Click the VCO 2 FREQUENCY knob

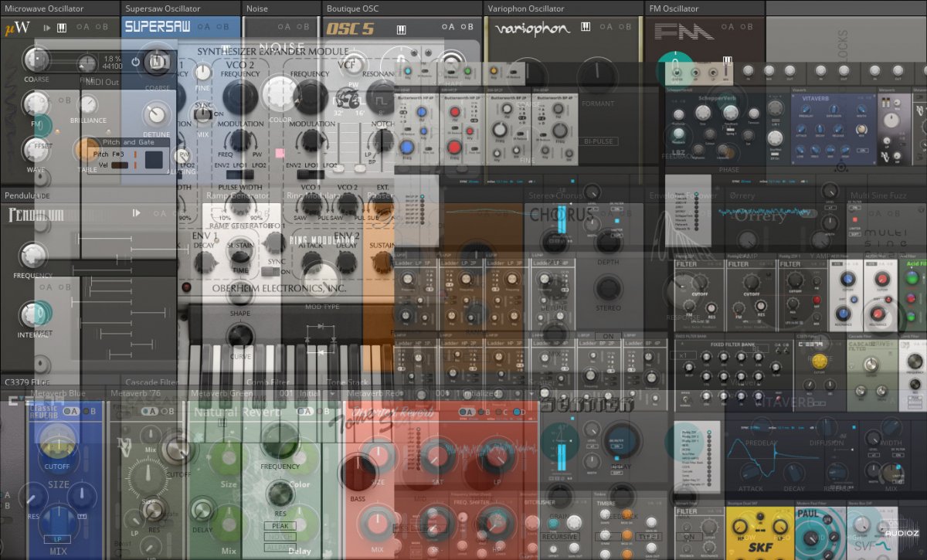tap(240, 97)
